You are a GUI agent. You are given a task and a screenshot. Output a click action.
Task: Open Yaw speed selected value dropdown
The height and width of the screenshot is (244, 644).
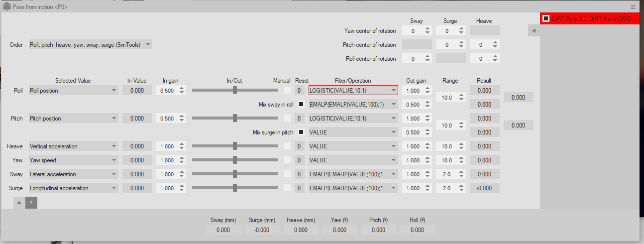click(114, 160)
